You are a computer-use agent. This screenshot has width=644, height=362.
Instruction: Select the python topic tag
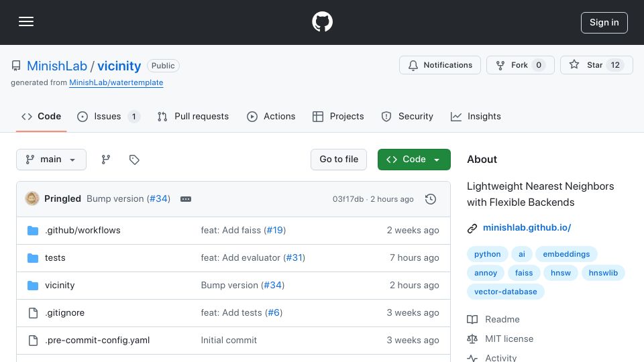488,254
